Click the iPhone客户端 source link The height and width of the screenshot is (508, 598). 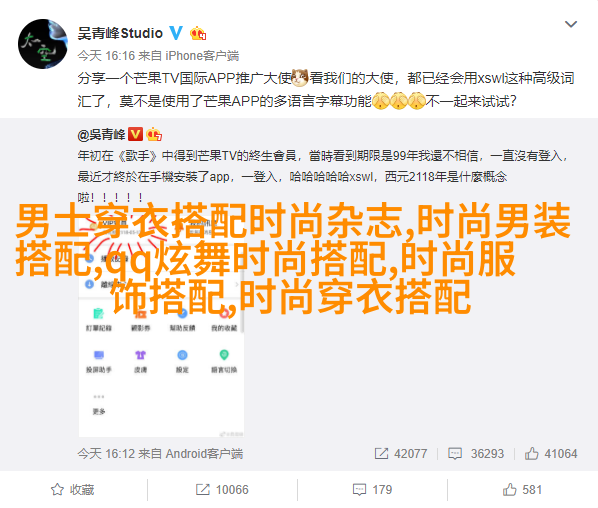tap(202, 56)
